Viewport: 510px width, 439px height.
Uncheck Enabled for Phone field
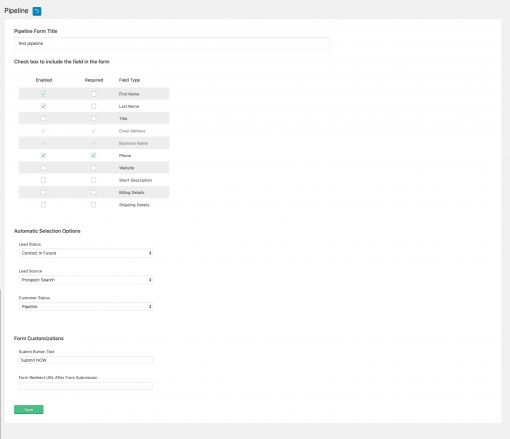43,156
